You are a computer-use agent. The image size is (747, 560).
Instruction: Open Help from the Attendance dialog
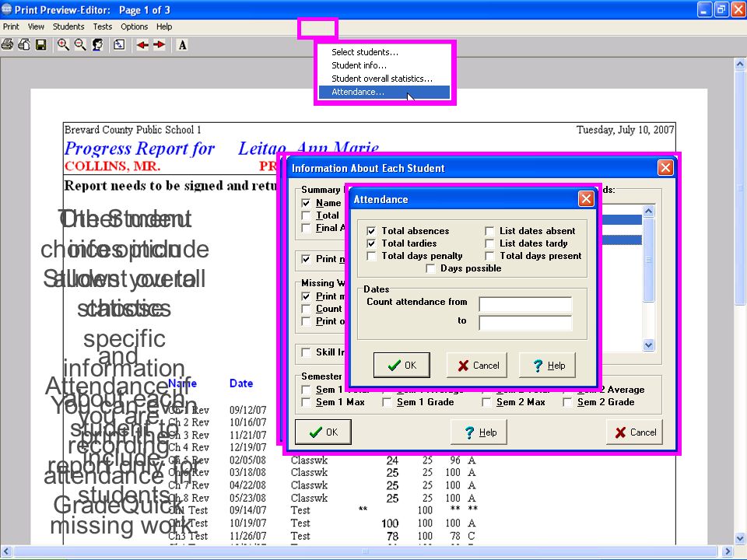547,366
